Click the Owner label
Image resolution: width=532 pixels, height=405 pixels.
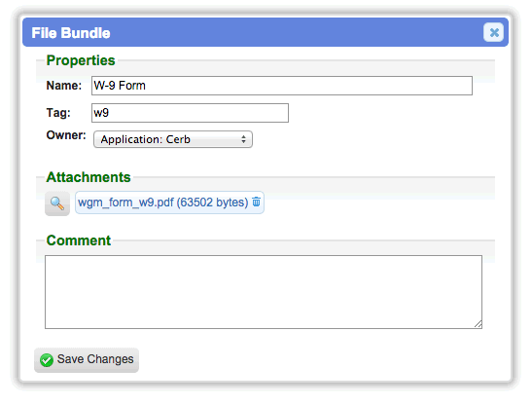66,135
